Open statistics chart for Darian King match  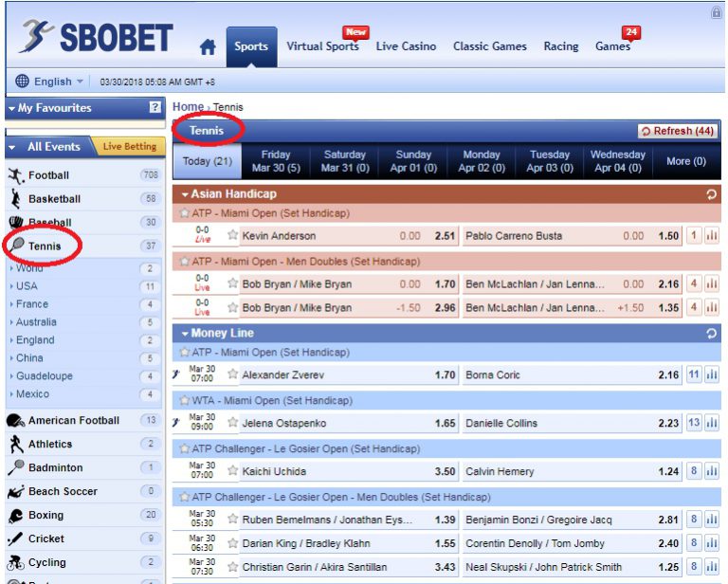click(712, 543)
